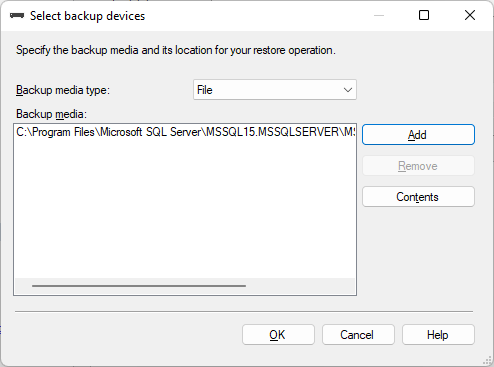Image resolution: width=494 pixels, height=367 pixels.
Task: Open Help for backup devices
Action: tap(438, 335)
